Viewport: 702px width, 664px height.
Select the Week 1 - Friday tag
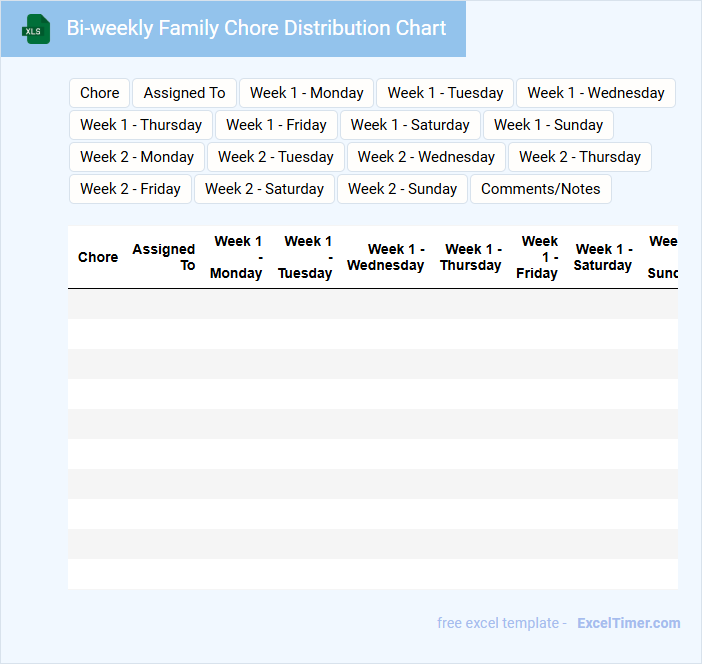[276, 125]
